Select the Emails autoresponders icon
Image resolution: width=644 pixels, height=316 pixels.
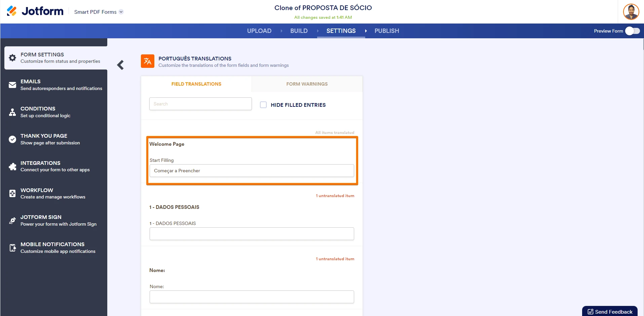tap(12, 85)
